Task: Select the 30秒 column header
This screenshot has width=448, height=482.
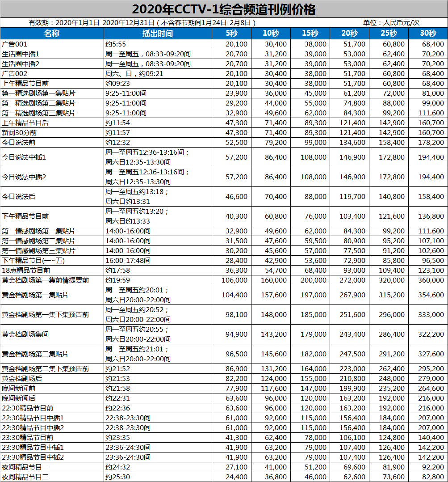Action: (428, 34)
